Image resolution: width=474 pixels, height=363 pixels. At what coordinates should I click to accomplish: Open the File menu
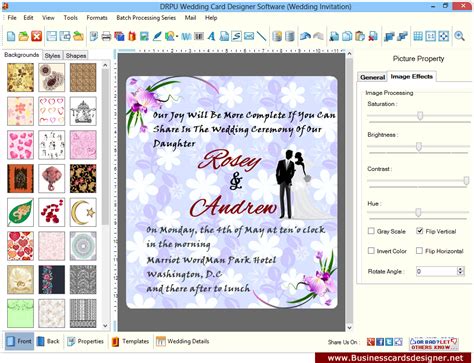pyautogui.click(x=12, y=18)
